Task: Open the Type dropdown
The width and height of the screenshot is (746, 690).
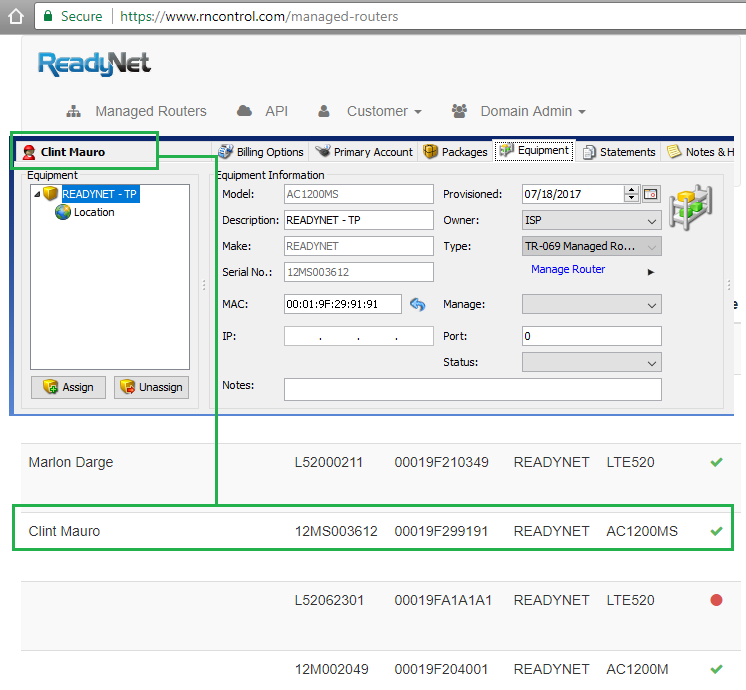Action: [591, 246]
